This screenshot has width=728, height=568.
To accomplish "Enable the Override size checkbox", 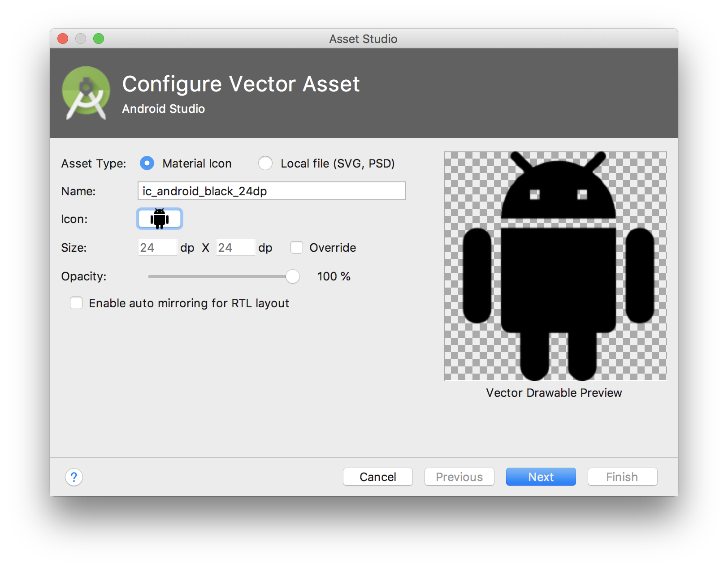I will point(297,248).
